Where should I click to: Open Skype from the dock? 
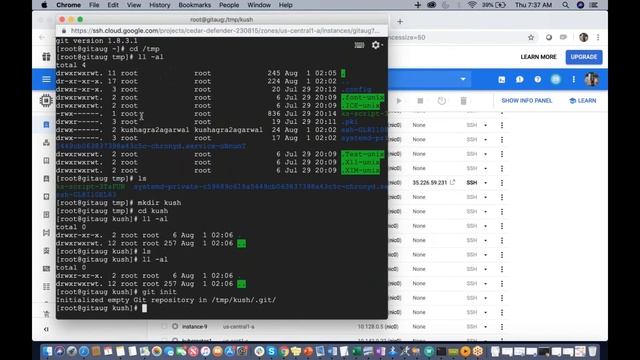pyautogui.click(x=271, y=351)
